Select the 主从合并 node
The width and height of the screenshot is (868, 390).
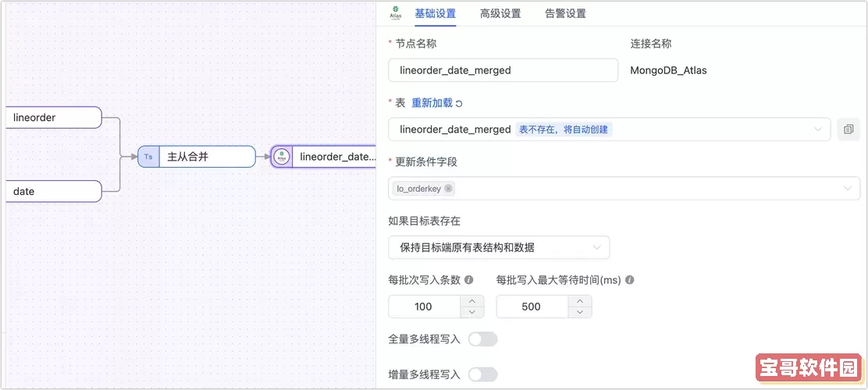click(x=197, y=157)
